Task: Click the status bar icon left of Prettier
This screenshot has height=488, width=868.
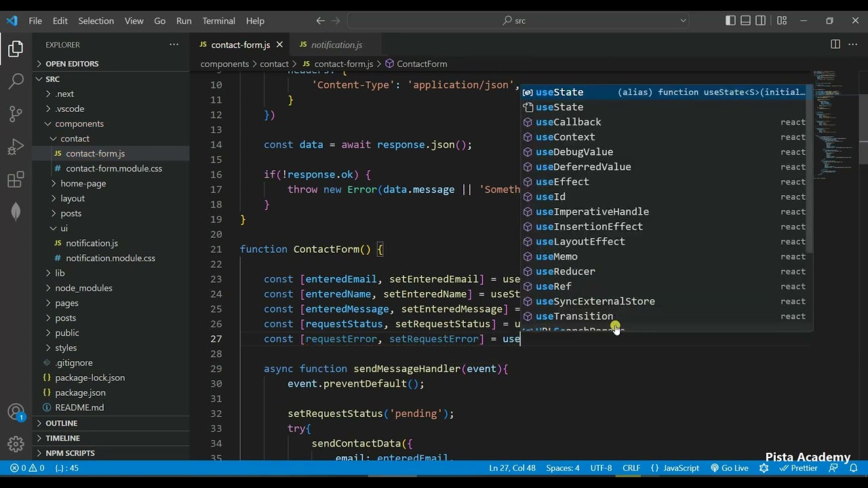Action: 764,468
